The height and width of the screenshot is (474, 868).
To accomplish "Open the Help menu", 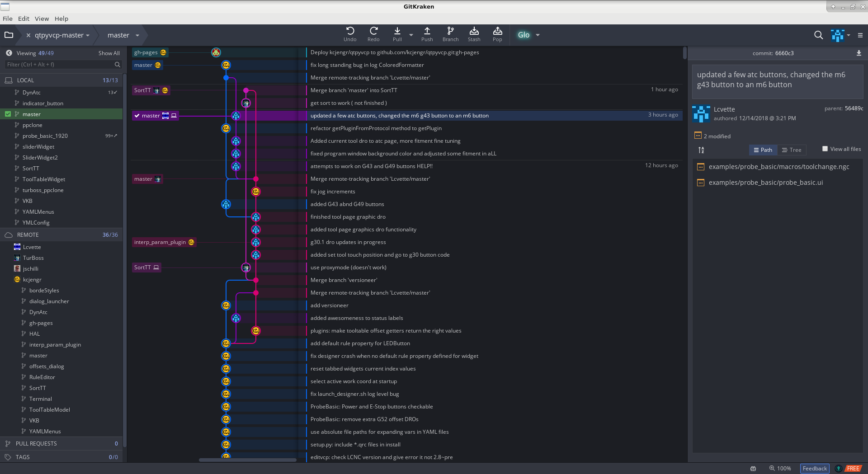I will (61, 19).
